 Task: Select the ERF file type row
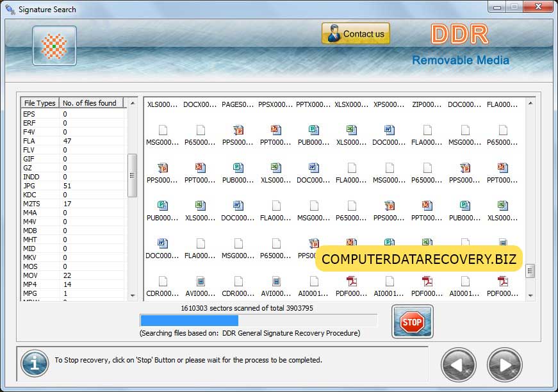click(73, 123)
